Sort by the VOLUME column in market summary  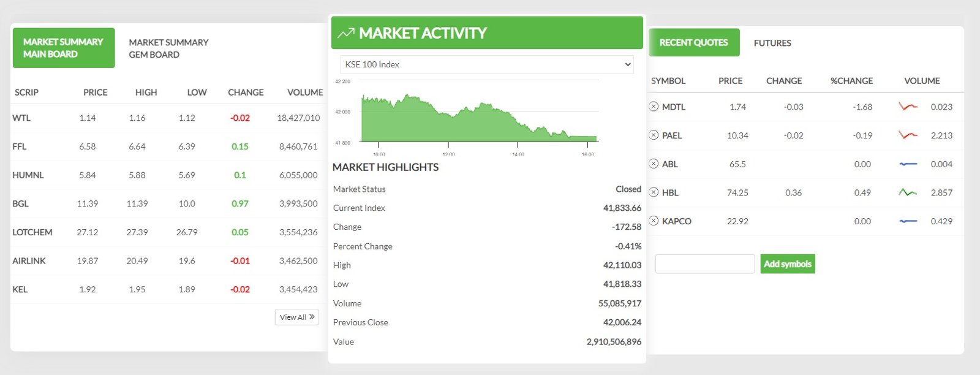[305, 93]
